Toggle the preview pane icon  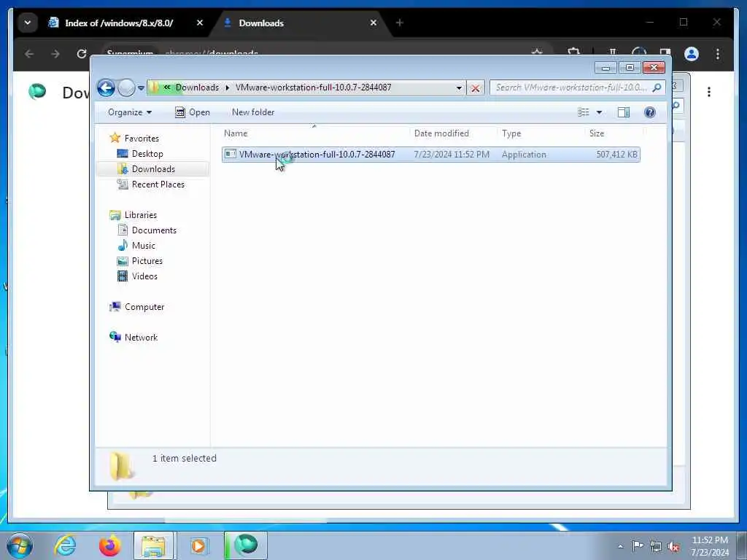click(x=624, y=112)
